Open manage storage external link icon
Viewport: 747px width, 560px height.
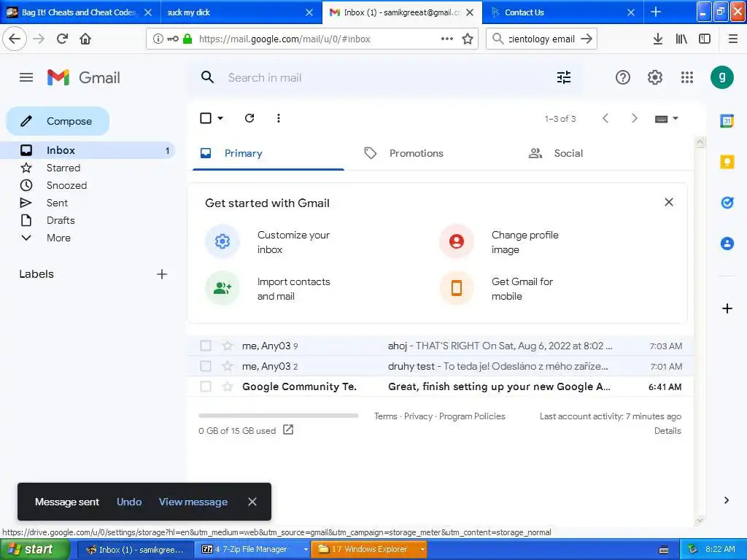tap(288, 430)
